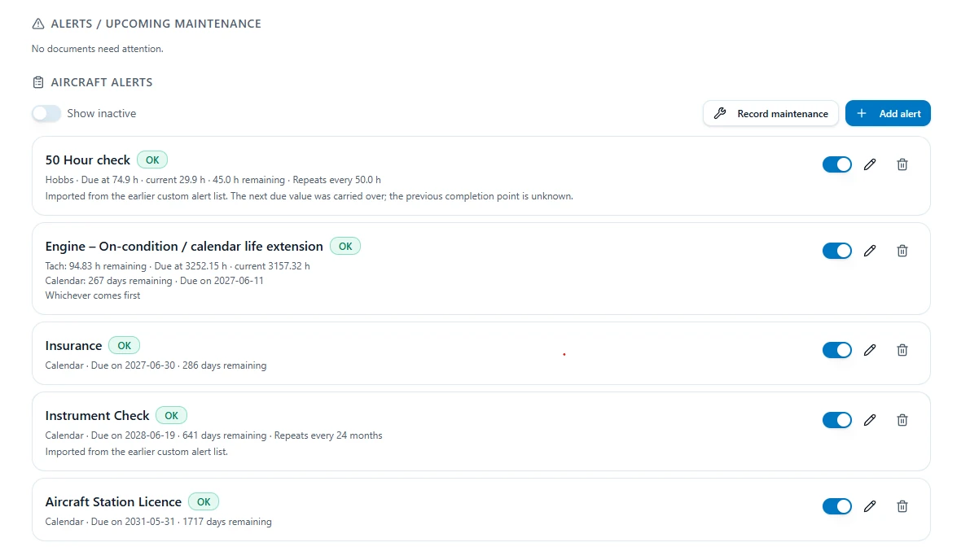The width and height of the screenshot is (970, 560).
Task: Disable the Engine On-condition alert toggle
Action: (837, 251)
